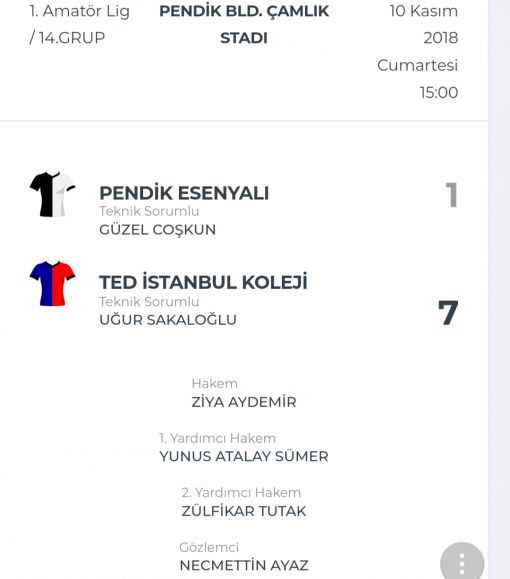
Task: Click the Gözlemci label
Action: [209, 547]
